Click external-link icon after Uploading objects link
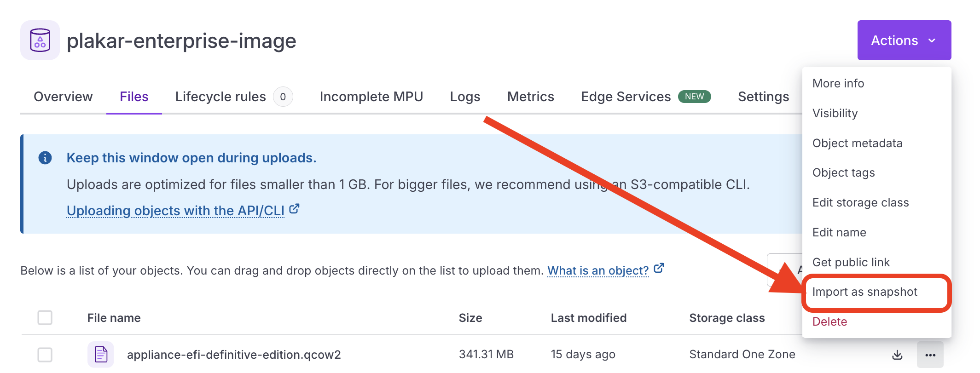The height and width of the screenshot is (373, 980). 295,209
